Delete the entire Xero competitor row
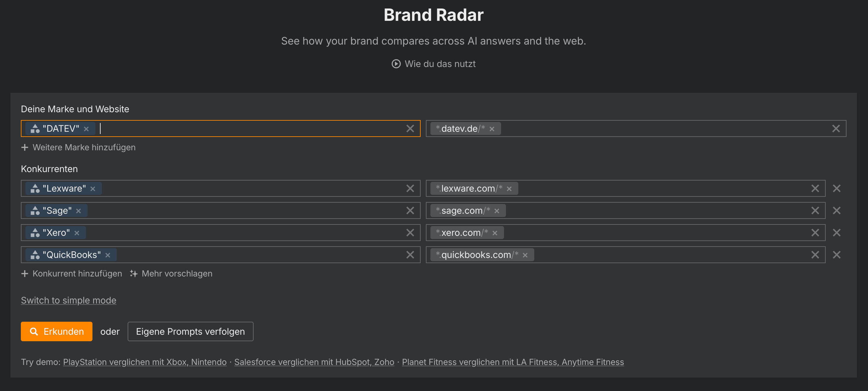The height and width of the screenshot is (391, 868). point(836,233)
